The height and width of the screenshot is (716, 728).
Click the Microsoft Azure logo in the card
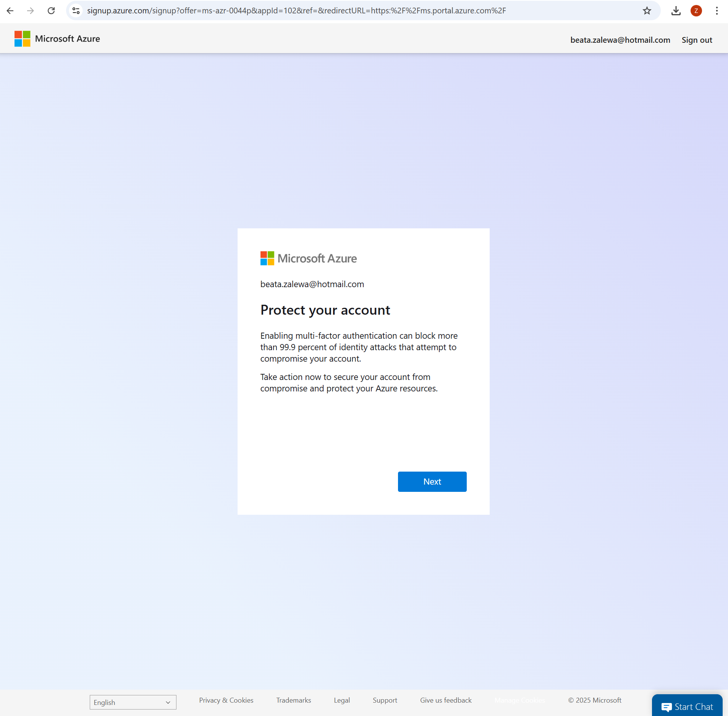click(x=308, y=259)
